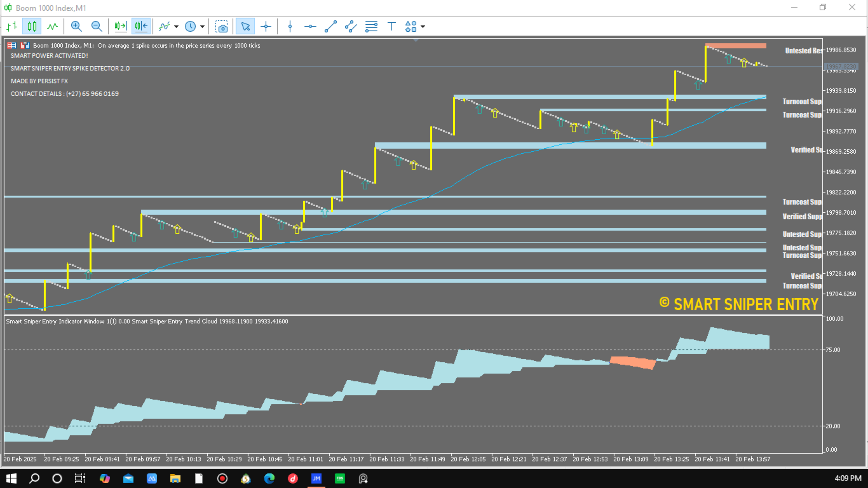Screen dimensions: 868x488
Task: Open Task View on taskbar
Action: pyautogui.click(x=80, y=478)
